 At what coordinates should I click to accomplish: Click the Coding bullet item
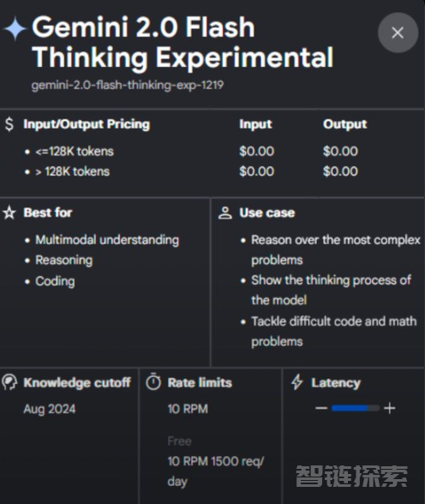(55, 281)
